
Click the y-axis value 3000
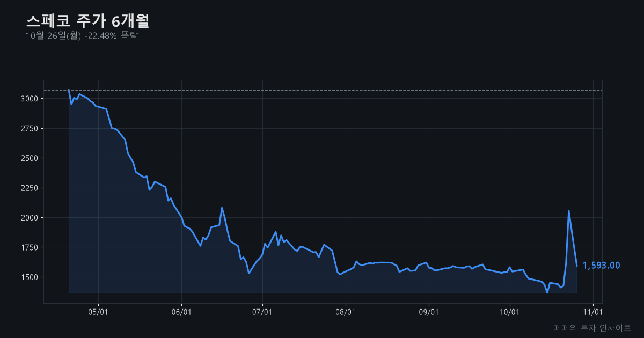29,99
